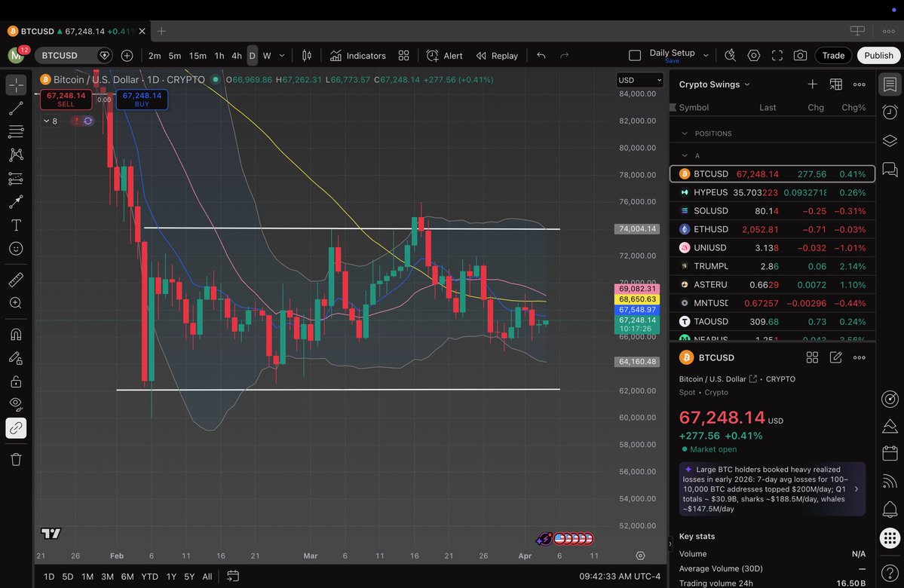Select the text annotation tool

[16, 225]
